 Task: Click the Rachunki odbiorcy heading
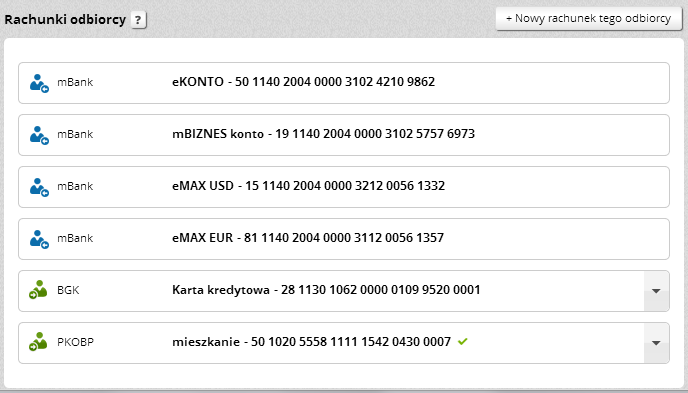65,20
